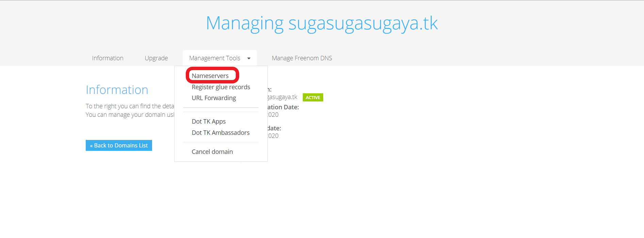644x238 pixels.
Task: Click the Managing sugasugasugaya.tk page title
Action: pyautogui.click(x=321, y=23)
